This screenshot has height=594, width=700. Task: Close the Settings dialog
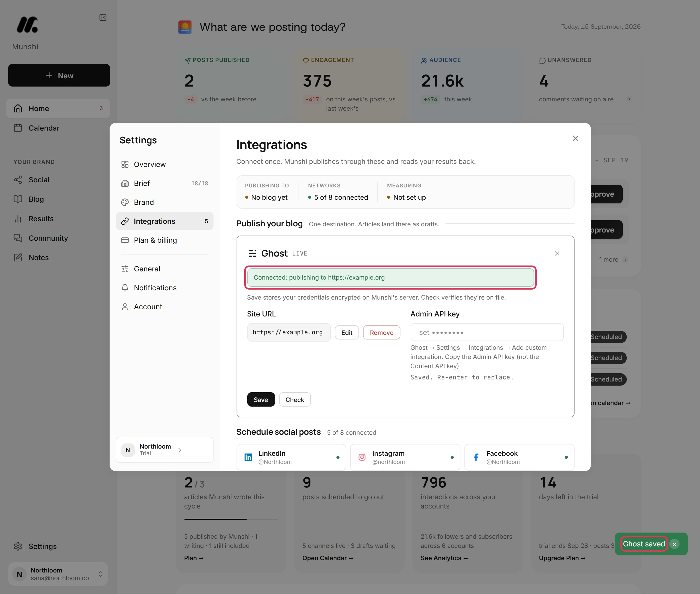click(575, 139)
